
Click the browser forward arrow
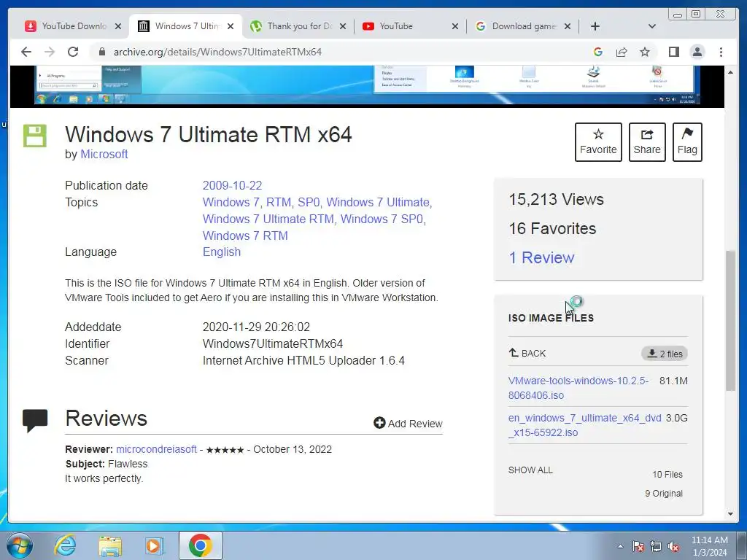(x=50, y=52)
